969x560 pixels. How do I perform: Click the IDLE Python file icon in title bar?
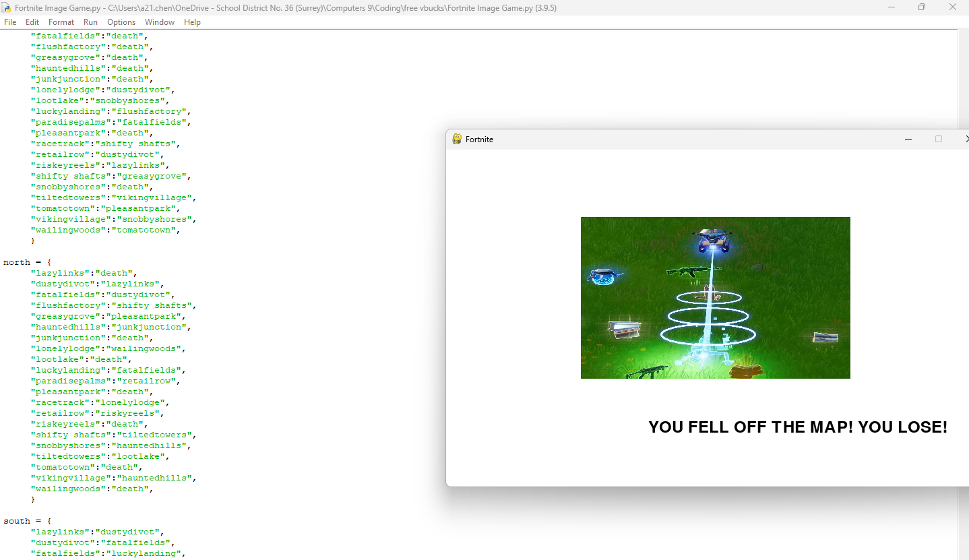[x=7, y=7]
